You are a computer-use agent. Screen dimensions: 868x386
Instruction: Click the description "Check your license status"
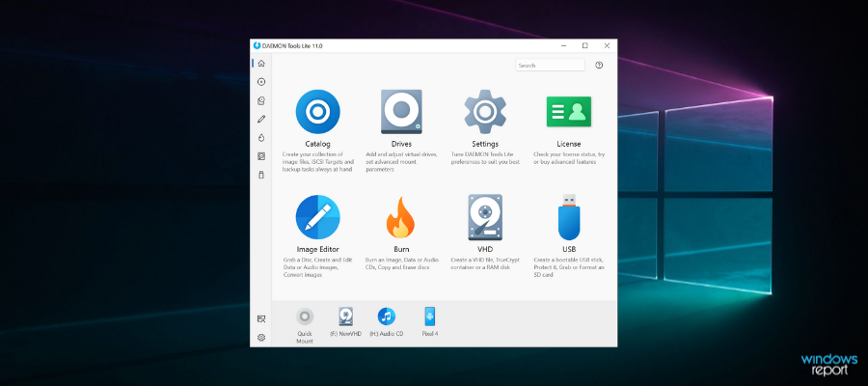coord(568,158)
